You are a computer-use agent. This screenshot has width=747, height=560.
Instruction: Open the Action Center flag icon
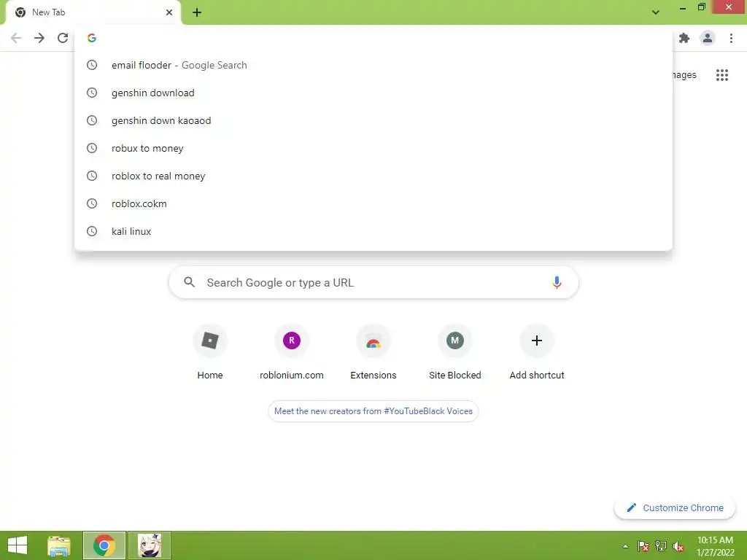[x=643, y=546]
